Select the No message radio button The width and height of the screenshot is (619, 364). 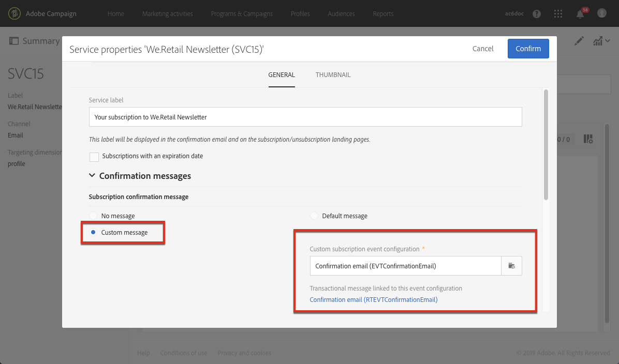pyautogui.click(x=93, y=216)
